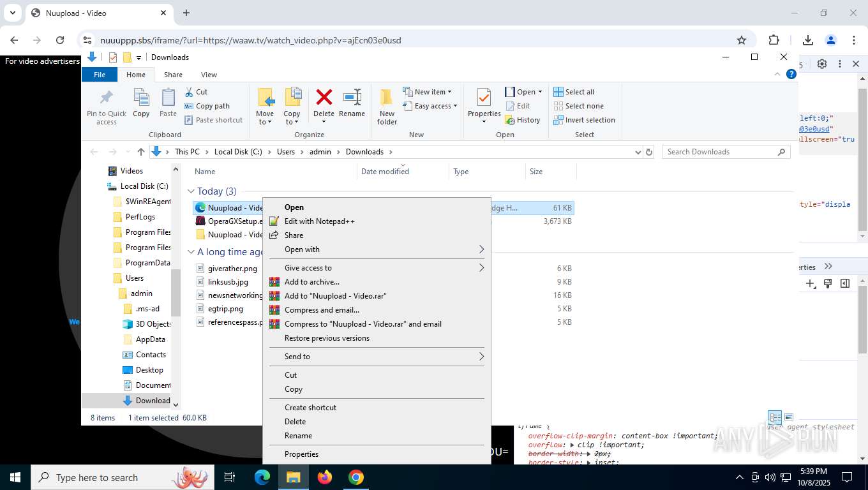Click Copy path in Clipboard group

coord(207,106)
